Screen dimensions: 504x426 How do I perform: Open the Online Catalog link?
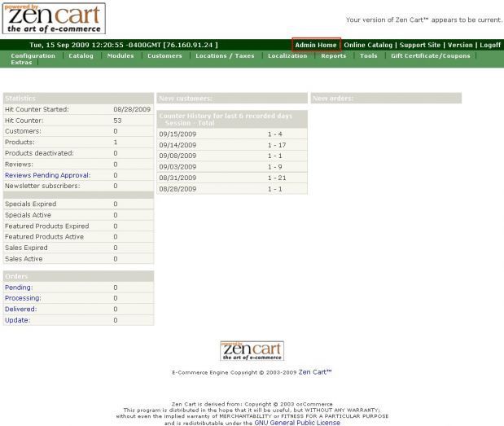[x=368, y=45]
